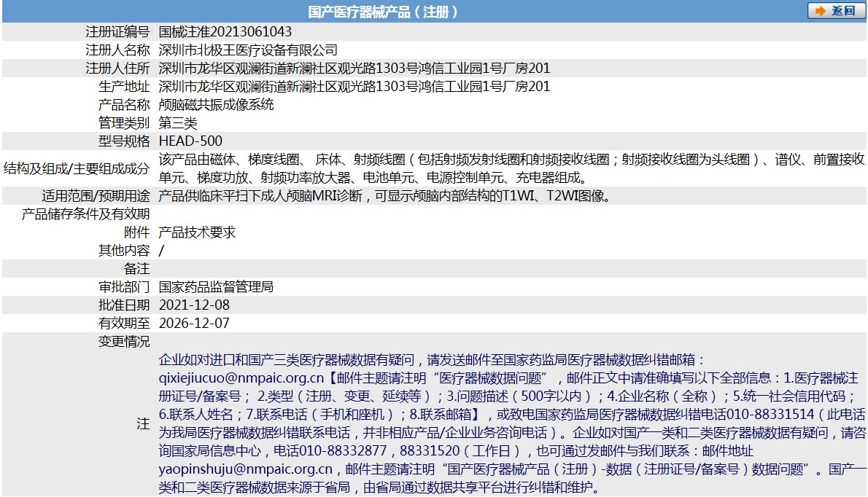Click the 批准日期 label
868x497 pixels.
tap(124, 306)
